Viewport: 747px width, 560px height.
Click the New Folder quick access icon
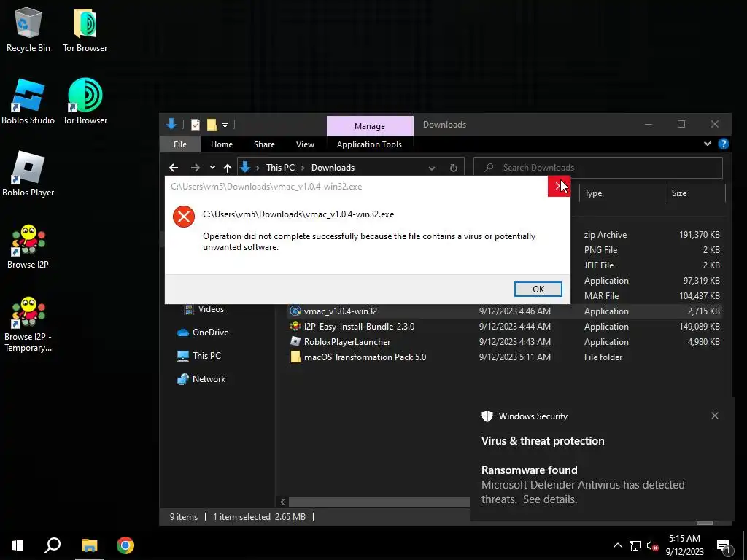click(x=212, y=125)
